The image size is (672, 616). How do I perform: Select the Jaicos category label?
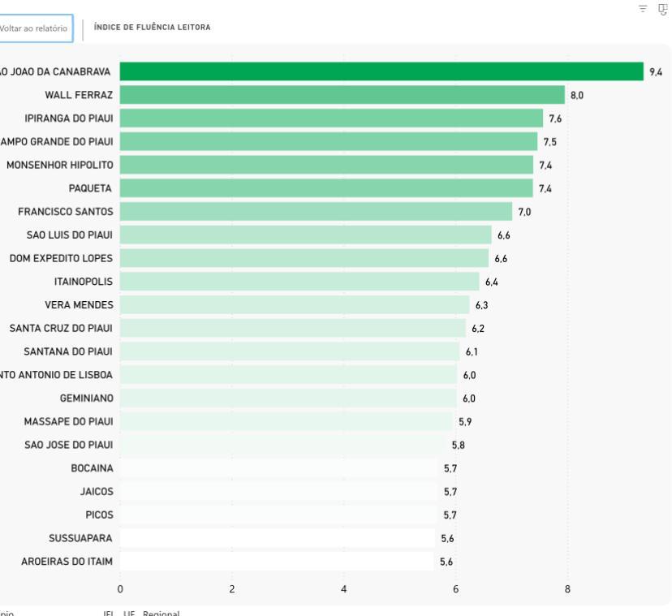[x=97, y=492]
